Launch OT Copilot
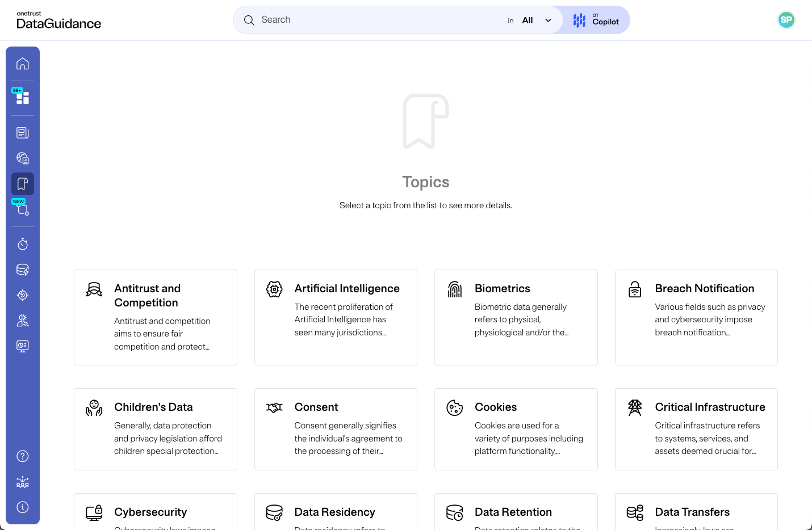 (x=595, y=20)
